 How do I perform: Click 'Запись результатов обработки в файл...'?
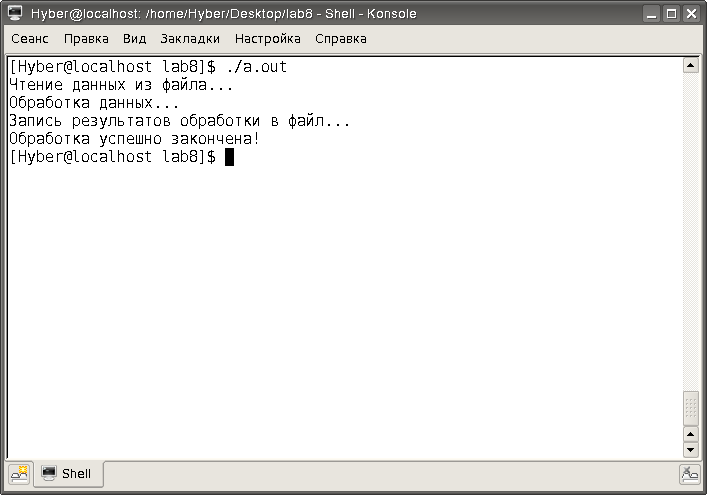coord(179,121)
